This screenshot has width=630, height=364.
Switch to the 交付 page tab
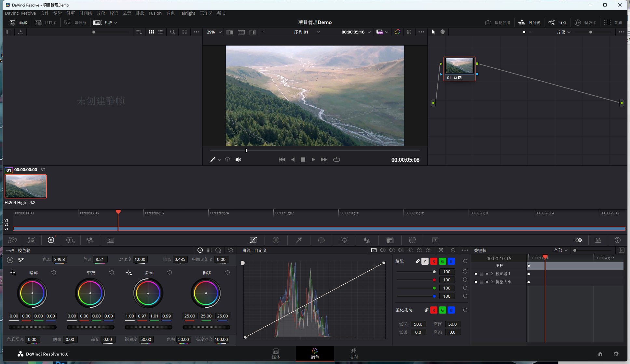tap(354, 353)
